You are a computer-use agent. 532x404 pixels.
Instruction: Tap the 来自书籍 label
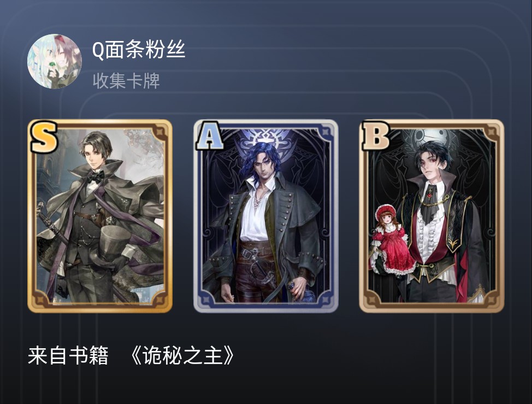68,356
